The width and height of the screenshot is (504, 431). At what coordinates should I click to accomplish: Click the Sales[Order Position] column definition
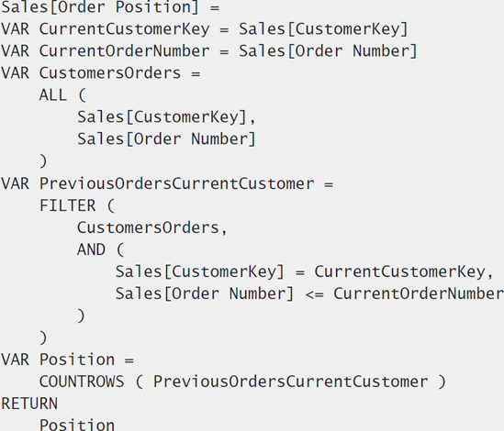pyautogui.click(x=110, y=7)
